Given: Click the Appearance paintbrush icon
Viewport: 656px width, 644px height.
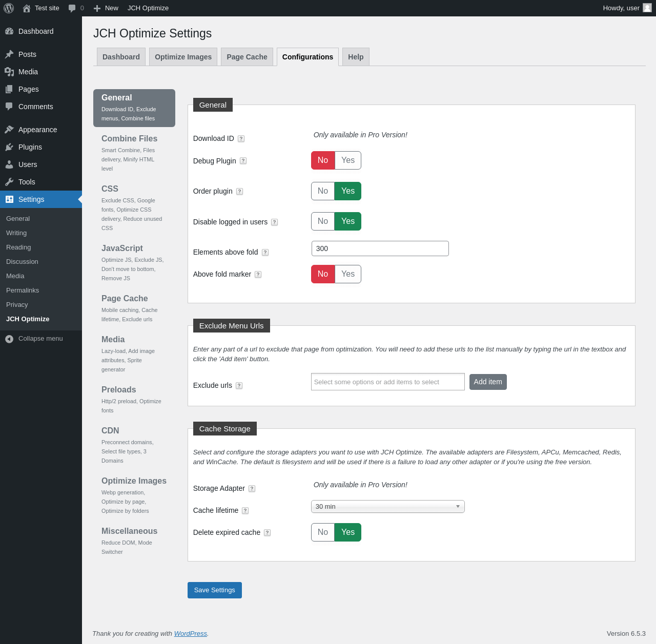Looking at the screenshot, I should pyautogui.click(x=9, y=130).
